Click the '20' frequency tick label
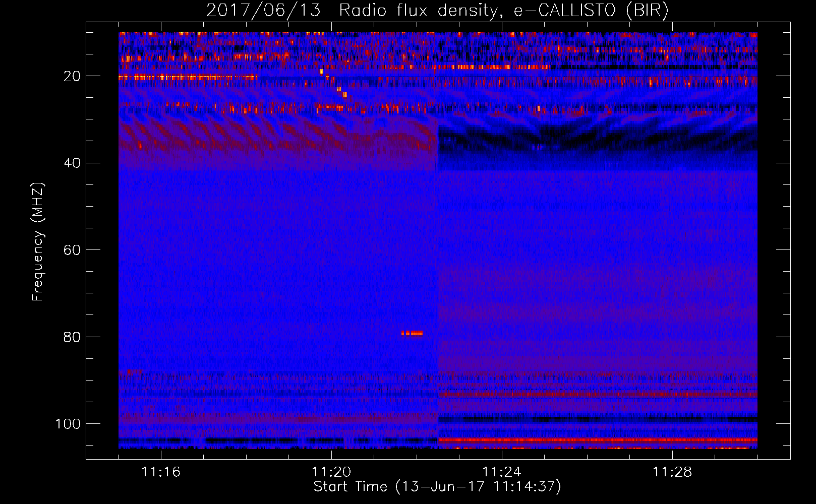Viewport: 816px width, 504px height. [x=72, y=76]
